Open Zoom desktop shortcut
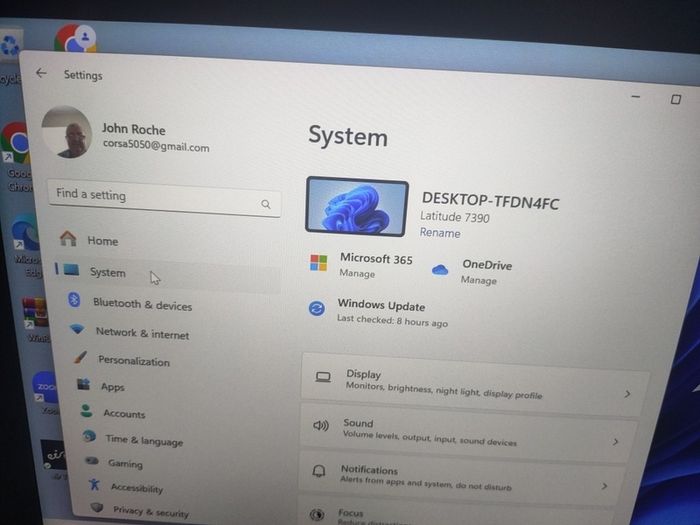700x525 pixels. [x=46, y=392]
